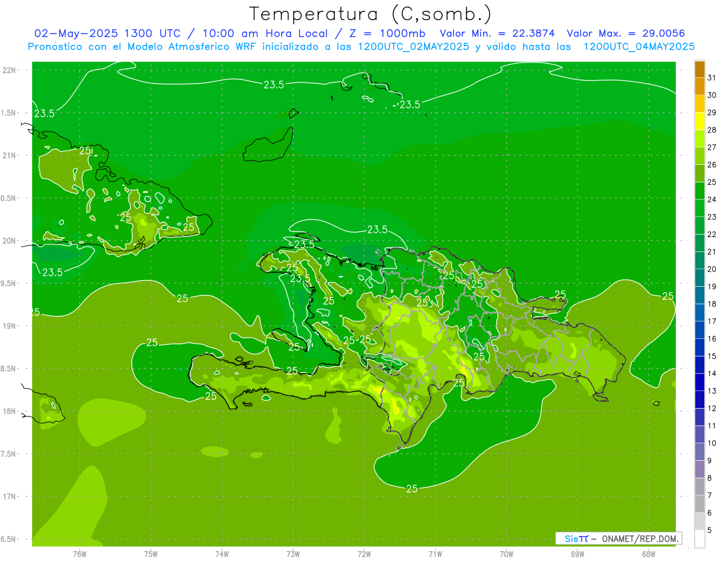Image resolution: width=728 pixels, height=562 pixels.
Task: Select the "02-May-2025 1300 UTC" date text
Action: 107,33
